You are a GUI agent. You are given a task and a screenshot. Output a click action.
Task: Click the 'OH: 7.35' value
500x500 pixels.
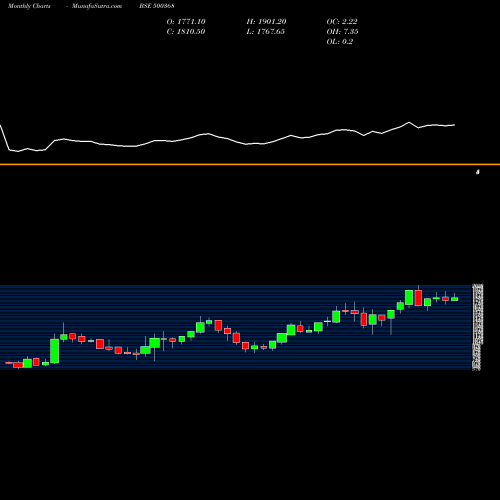(342, 32)
